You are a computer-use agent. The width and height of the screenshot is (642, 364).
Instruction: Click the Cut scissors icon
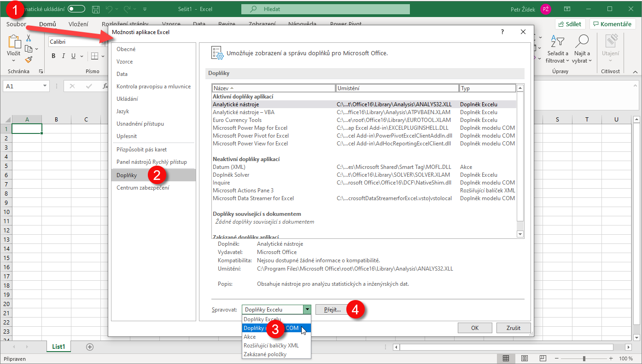[29, 38]
